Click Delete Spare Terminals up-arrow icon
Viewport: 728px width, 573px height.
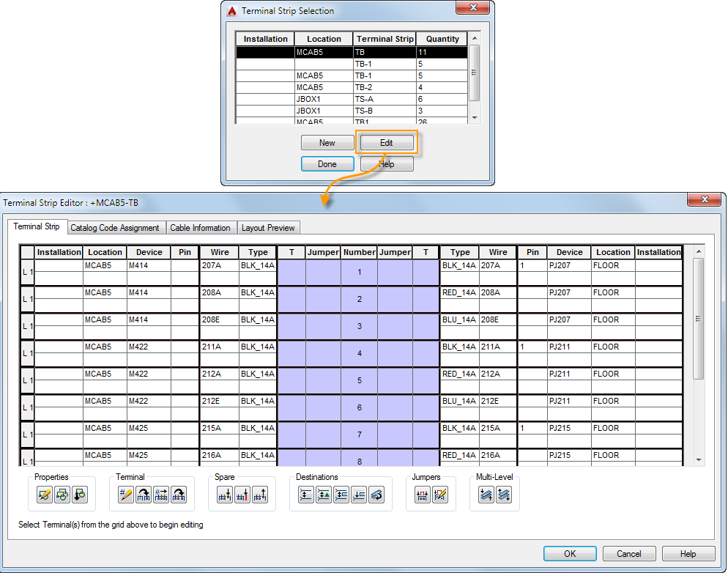(260, 495)
